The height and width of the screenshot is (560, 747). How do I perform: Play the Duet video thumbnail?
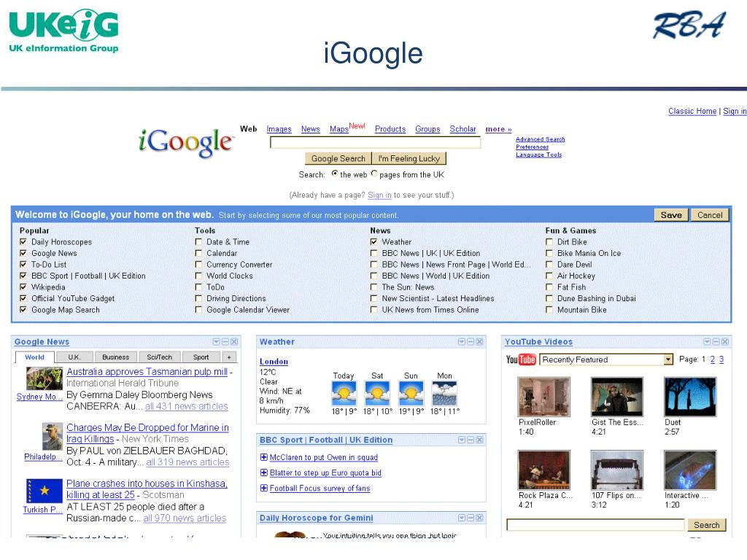pyautogui.click(x=690, y=397)
